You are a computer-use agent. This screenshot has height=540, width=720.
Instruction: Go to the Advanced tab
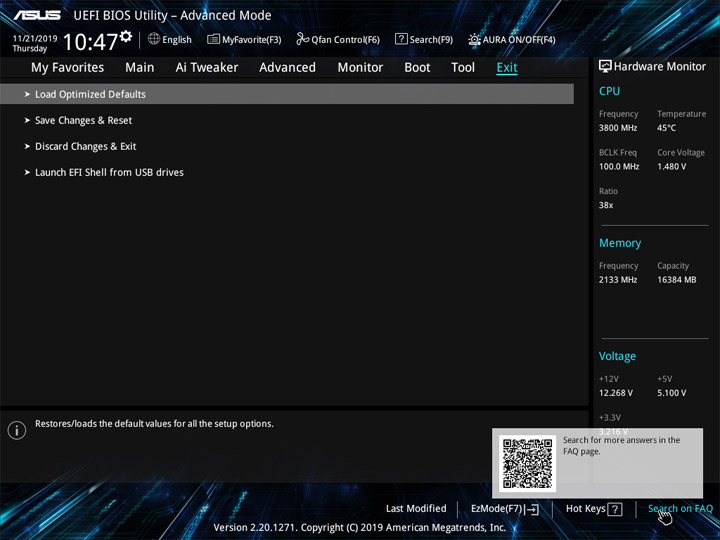coord(287,68)
